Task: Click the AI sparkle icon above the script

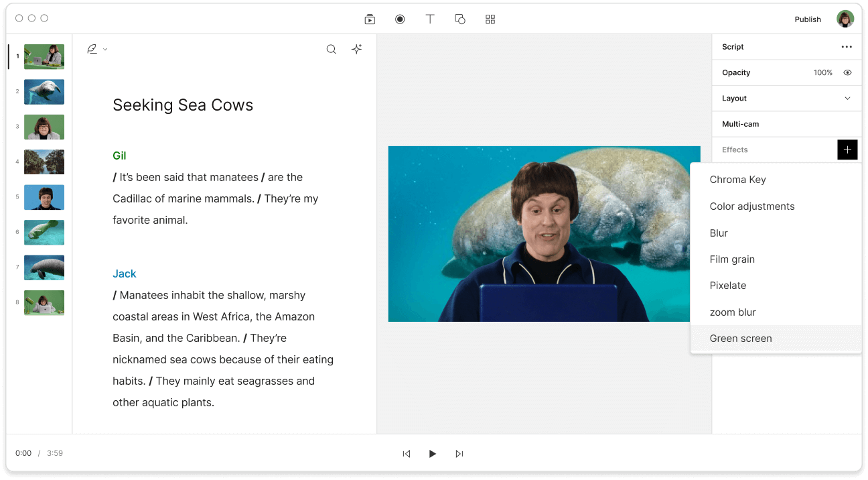Action: [356, 49]
